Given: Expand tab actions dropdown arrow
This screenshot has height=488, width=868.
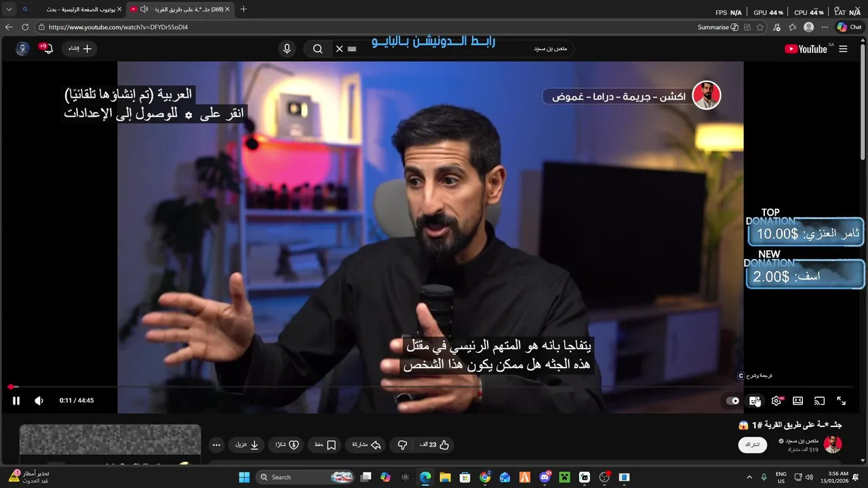Looking at the screenshot, I should pyautogui.click(x=9, y=9).
